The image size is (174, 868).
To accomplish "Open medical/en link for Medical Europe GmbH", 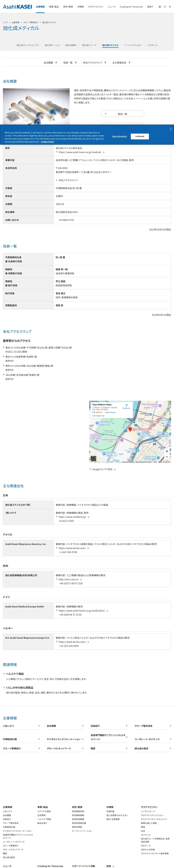I will tap(81, 610).
